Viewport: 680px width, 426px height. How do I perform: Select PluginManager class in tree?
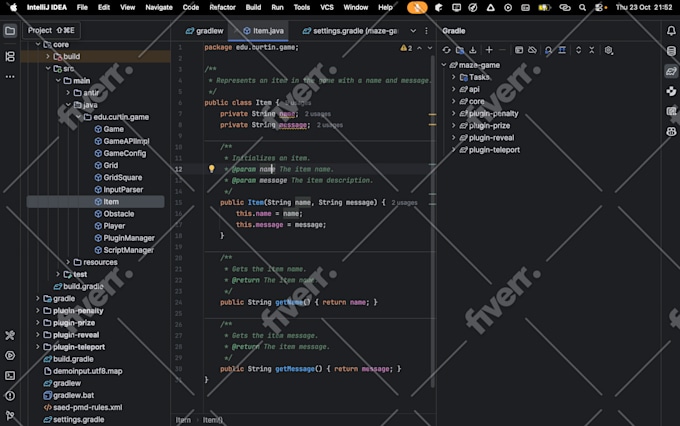coord(124,238)
